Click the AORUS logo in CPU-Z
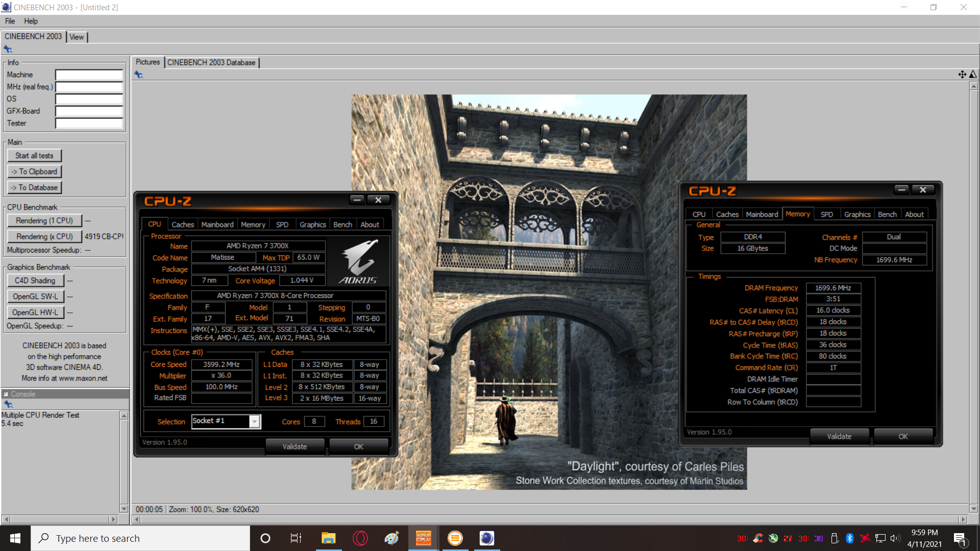 coord(358,262)
